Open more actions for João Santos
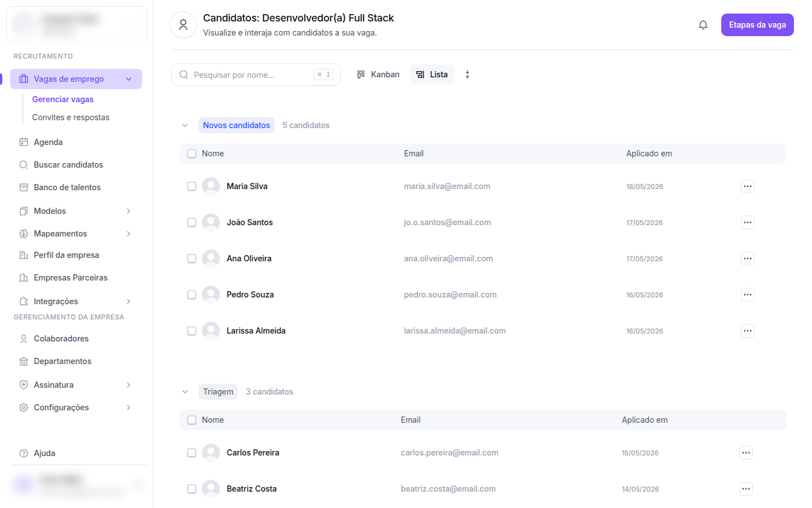Image resolution: width=812 pixels, height=508 pixels. point(748,222)
